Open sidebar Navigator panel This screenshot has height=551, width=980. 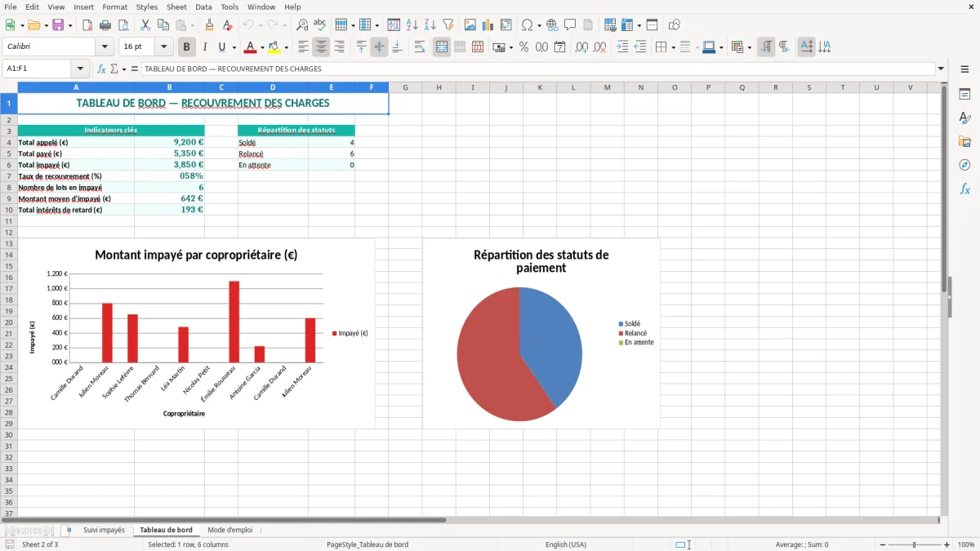click(964, 166)
